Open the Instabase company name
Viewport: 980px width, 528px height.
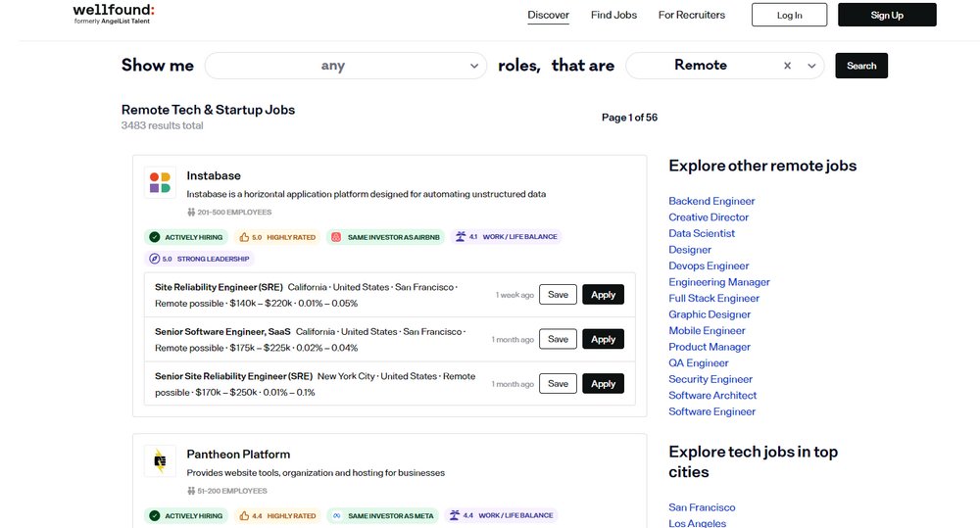[x=213, y=176]
